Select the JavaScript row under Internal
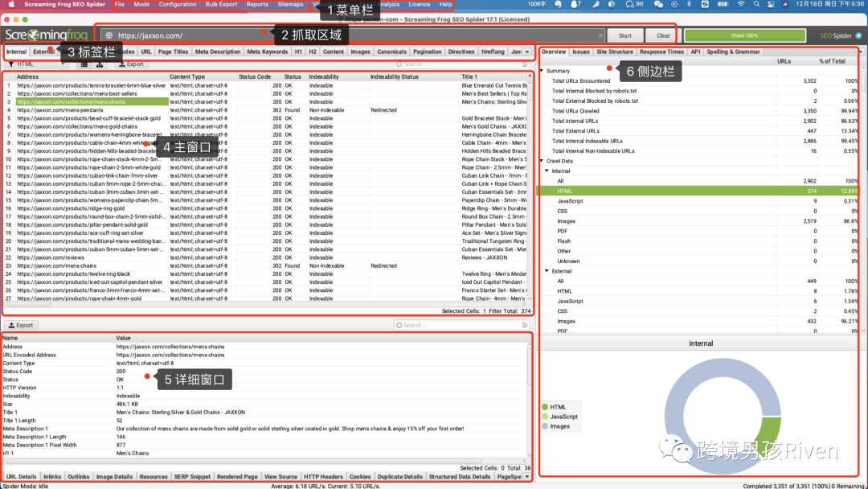Screen dimensions: 868x489 pos(699,201)
